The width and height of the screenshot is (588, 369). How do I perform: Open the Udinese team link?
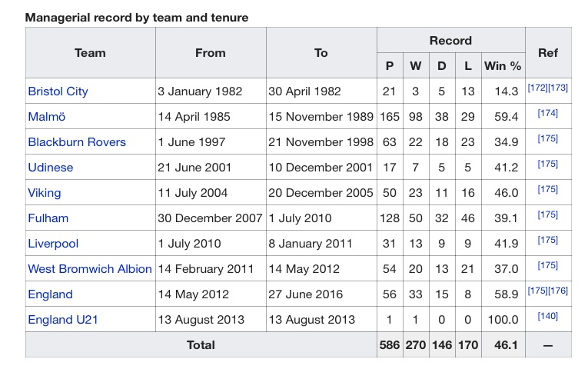coord(51,168)
